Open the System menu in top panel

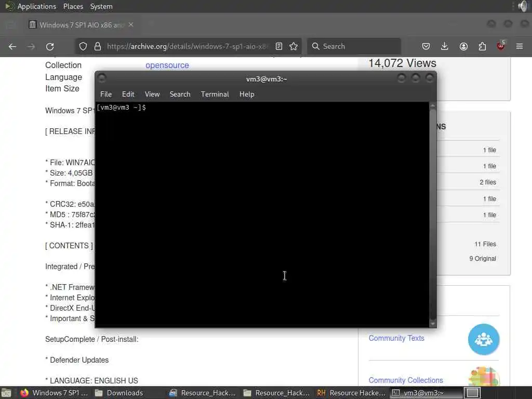101,6
